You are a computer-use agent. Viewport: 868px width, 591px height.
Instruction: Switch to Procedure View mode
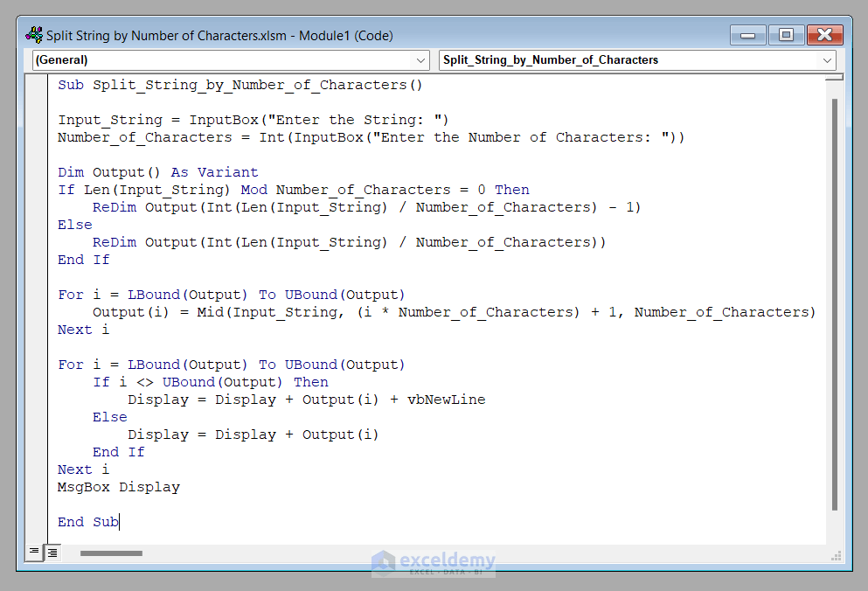pyautogui.click(x=33, y=553)
